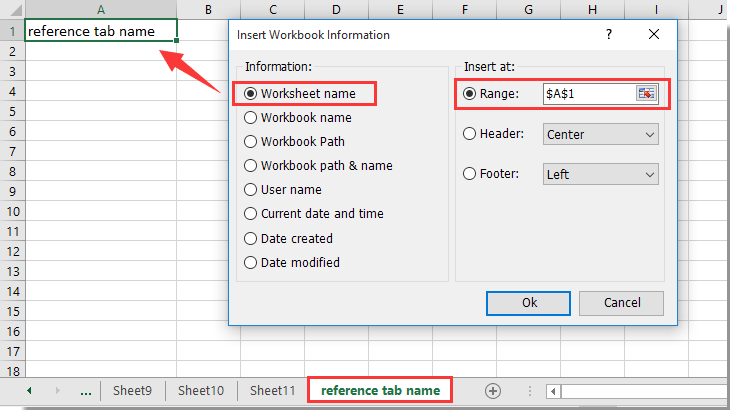
Task: Click inside the Range text field
Action: [x=587, y=93]
